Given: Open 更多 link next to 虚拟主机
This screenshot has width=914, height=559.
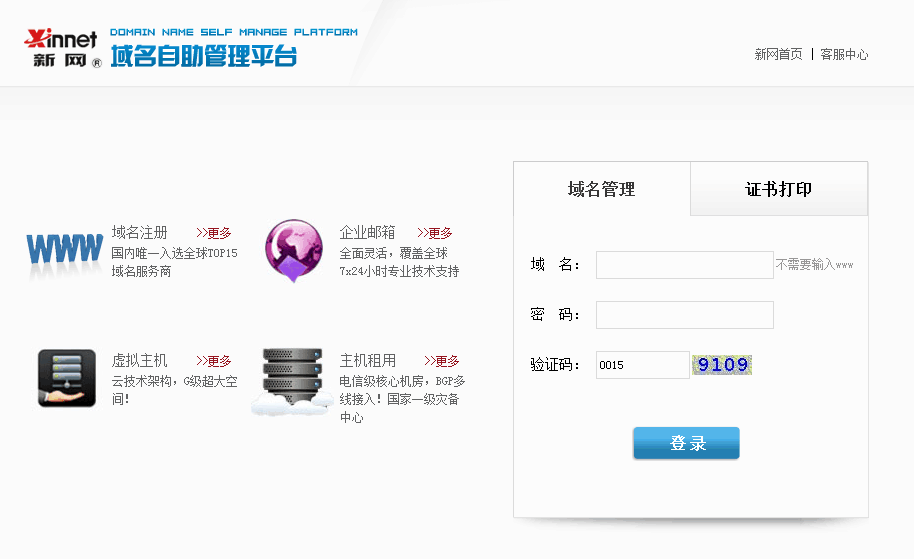Looking at the screenshot, I should pyautogui.click(x=214, y=361).
